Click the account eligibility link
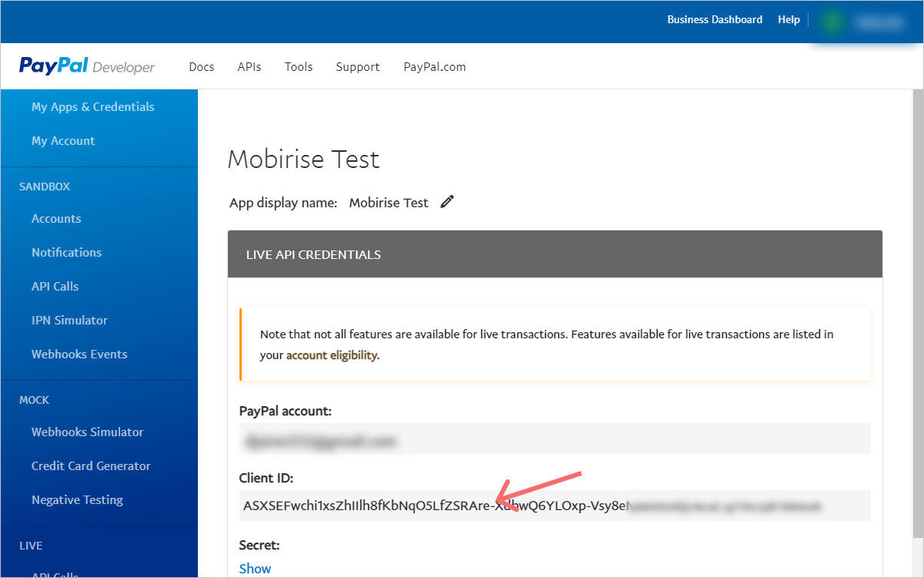The image size is (924, 578). tap(333, 356)
